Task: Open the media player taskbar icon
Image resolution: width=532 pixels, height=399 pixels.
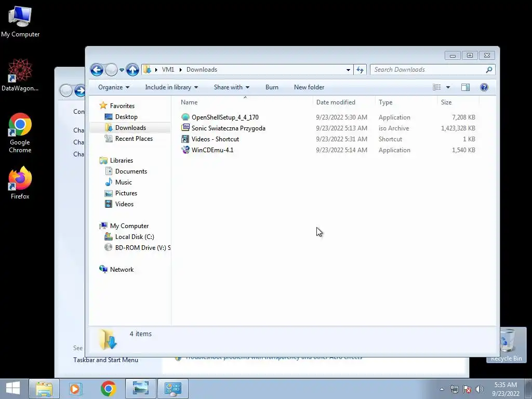Action: pos(75,389)
